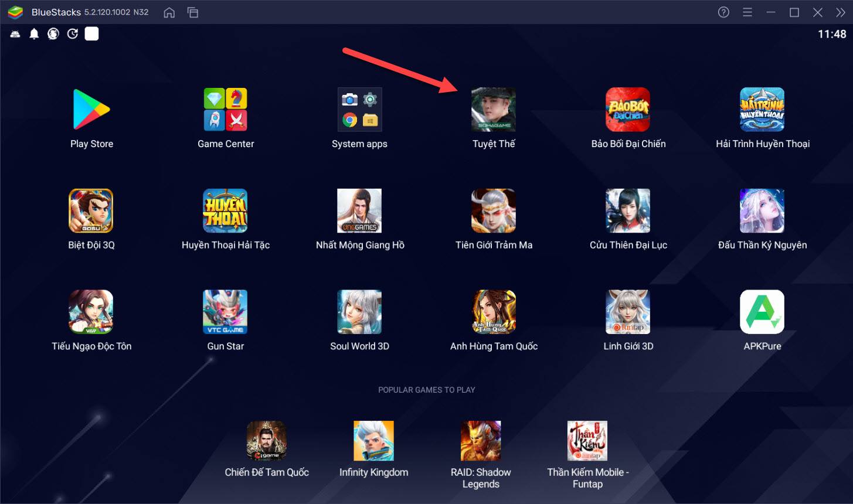Click "POPULAR GAMES TO PLAY" heading

[426, 390]
